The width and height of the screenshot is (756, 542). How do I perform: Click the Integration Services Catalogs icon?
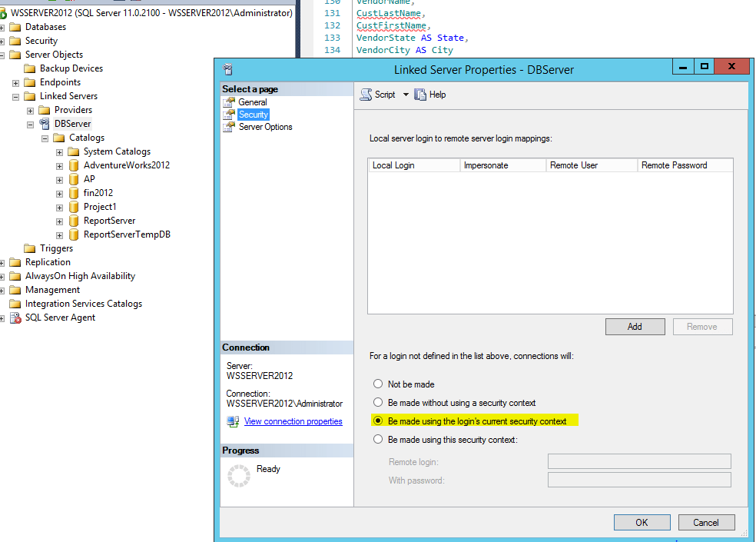(x=14, y=303)
